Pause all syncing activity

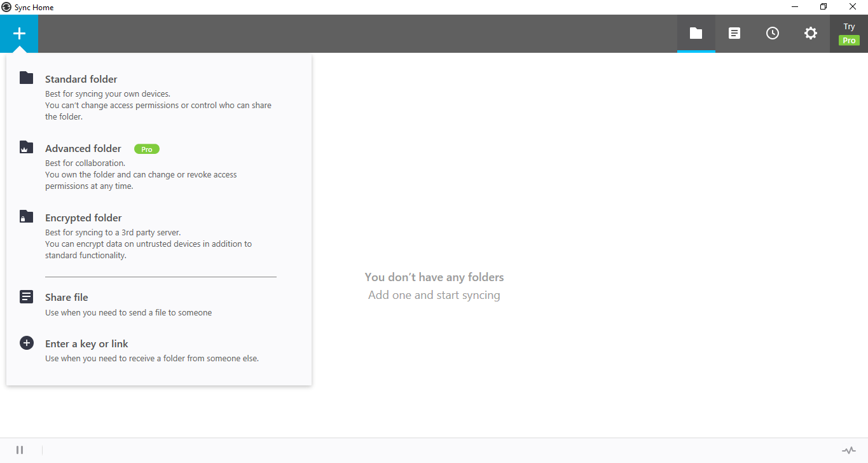(19, 450)
